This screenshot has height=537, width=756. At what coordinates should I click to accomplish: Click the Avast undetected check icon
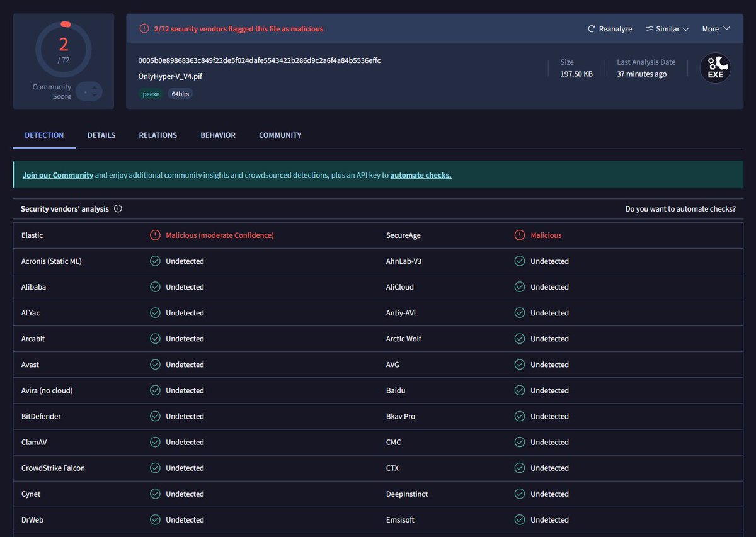[x=155, y=365]
